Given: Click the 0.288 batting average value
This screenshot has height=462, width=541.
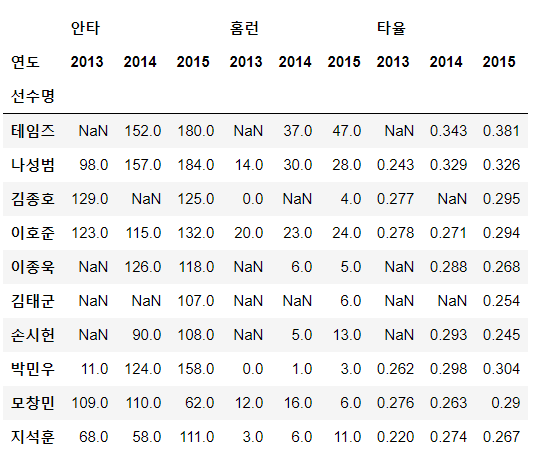Looking at the screenshot, I should click(x=448, y=267).
